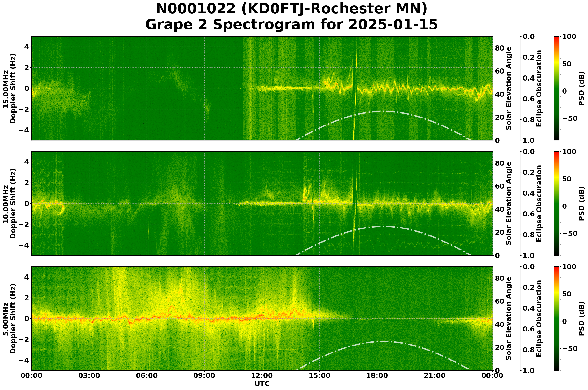This screenshot has height=390, width=588.
Task: Click the UTC x-axis label
Action: point(262,384)
